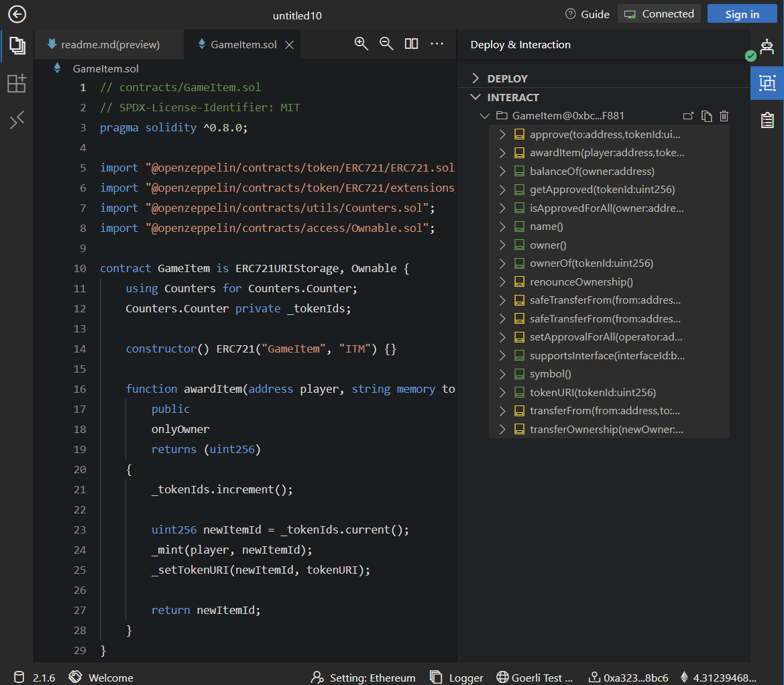784x685 pixels.
Task: Close the GameItem.sol tab
Action: [x=290, y=45]
